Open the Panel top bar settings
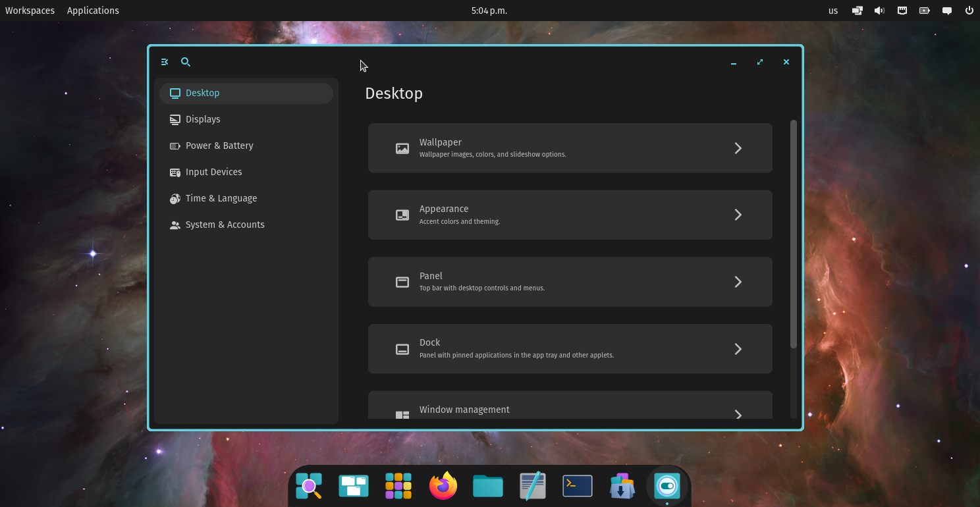 pyautogui.click(x=570, y=282)
